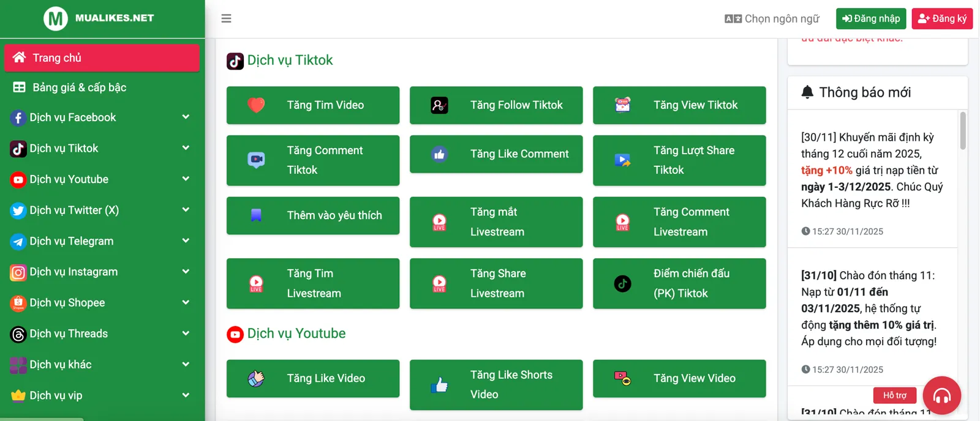Image resolution: width=980 pixels, height=421 pixels.
Task: Click the Đăng ký button
Action: (942, 18)
